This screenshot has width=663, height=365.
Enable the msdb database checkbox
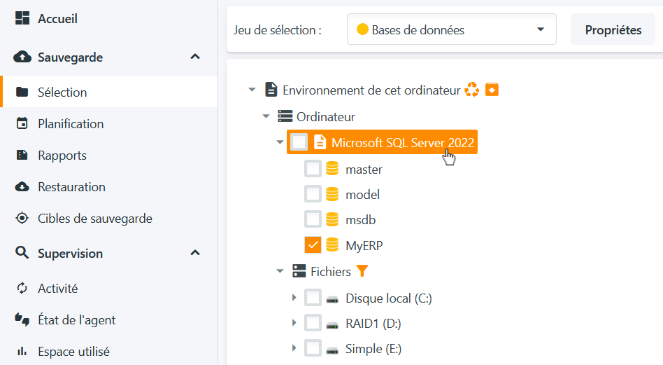313,220
